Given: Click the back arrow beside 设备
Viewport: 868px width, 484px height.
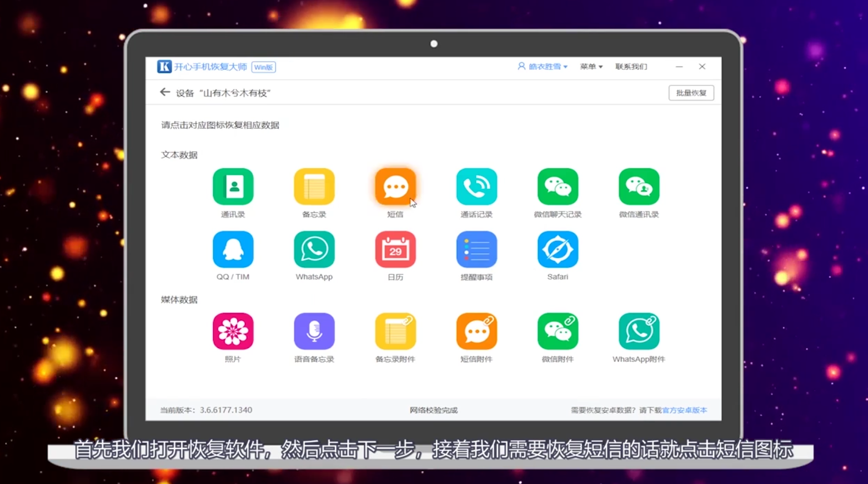Looking at the screenshot, I should 165,92.
